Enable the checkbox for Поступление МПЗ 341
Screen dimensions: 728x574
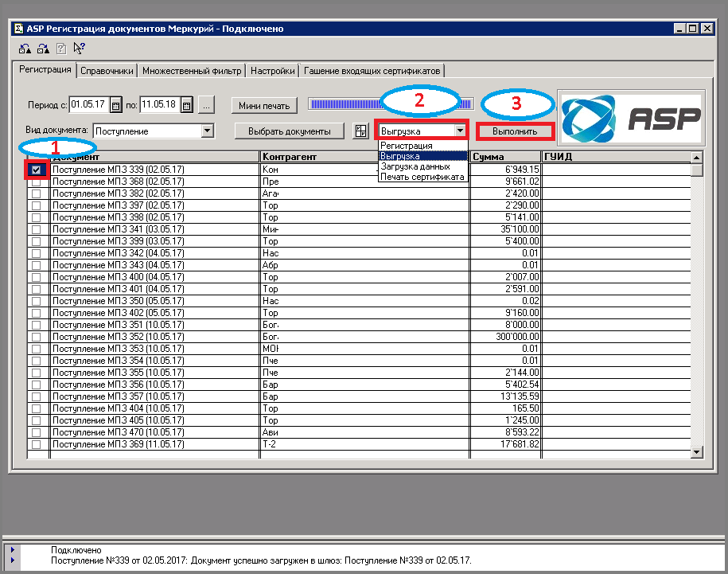click(37, 229)
